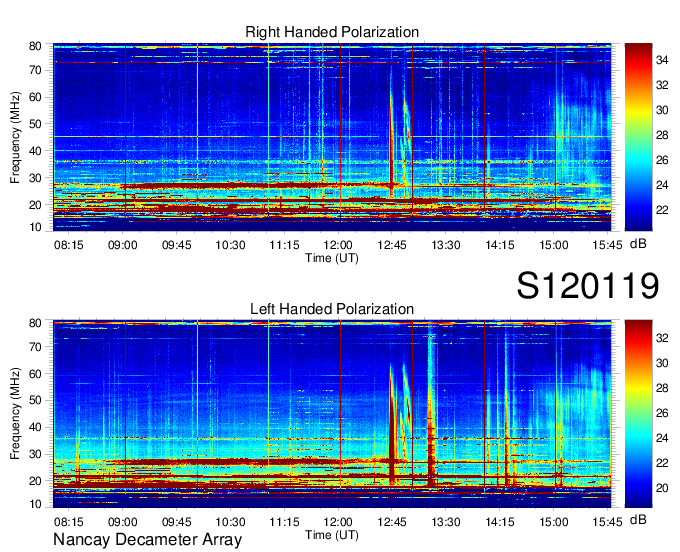Click the Right Handed Polarization spectrogram image
Viewport: 680px width, 552px height.
[x=332, y=137]
